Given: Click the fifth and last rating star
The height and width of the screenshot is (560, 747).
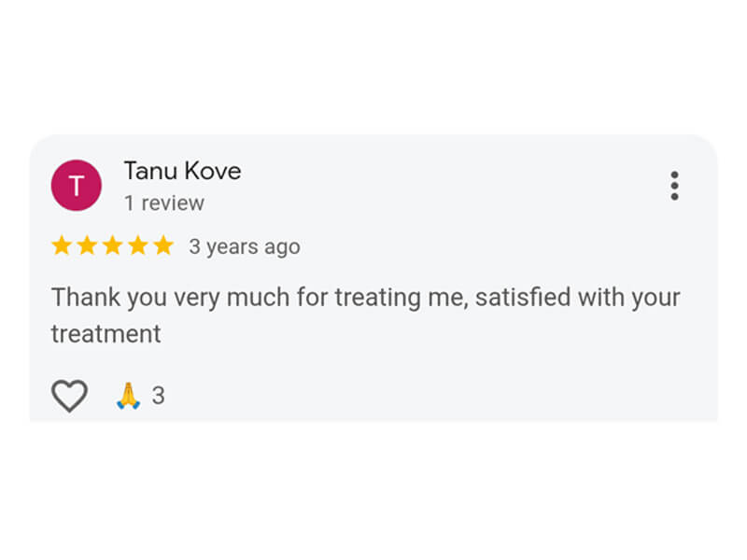Looking at the screenshot, I should click(x=163, y=246).
